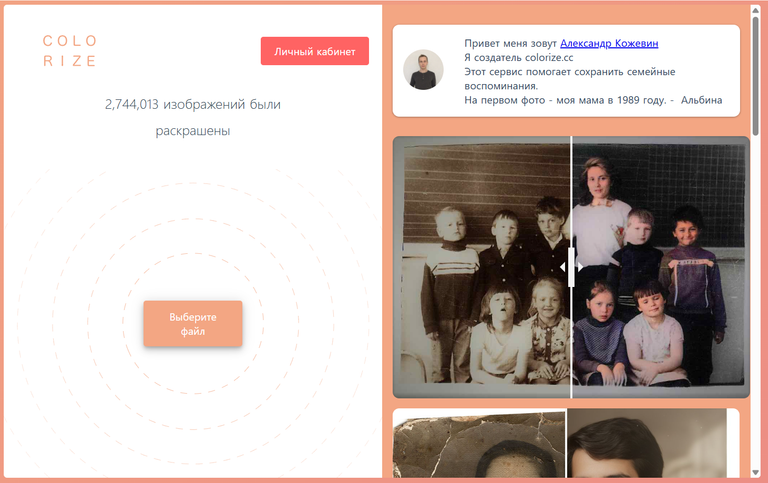Click scrollbar down arrow at bottom right
Screen dimensions: 768x483
(x=756, y=473)
